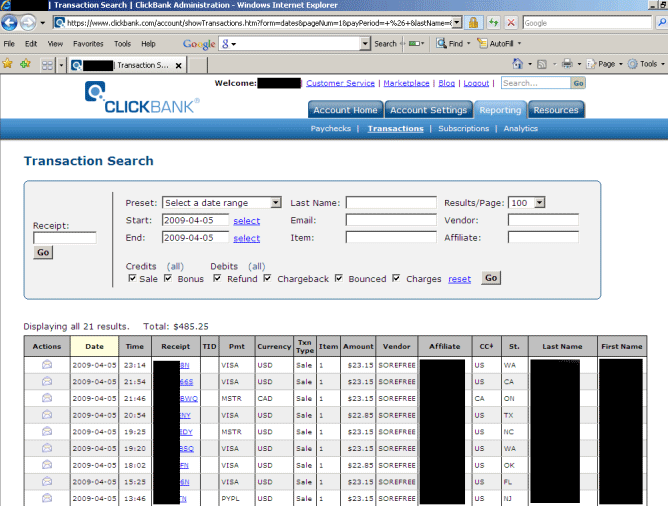Click the Search button in Google toolbar
The width and height of the screenshot is (668, 506).
(x=385, y=43)
